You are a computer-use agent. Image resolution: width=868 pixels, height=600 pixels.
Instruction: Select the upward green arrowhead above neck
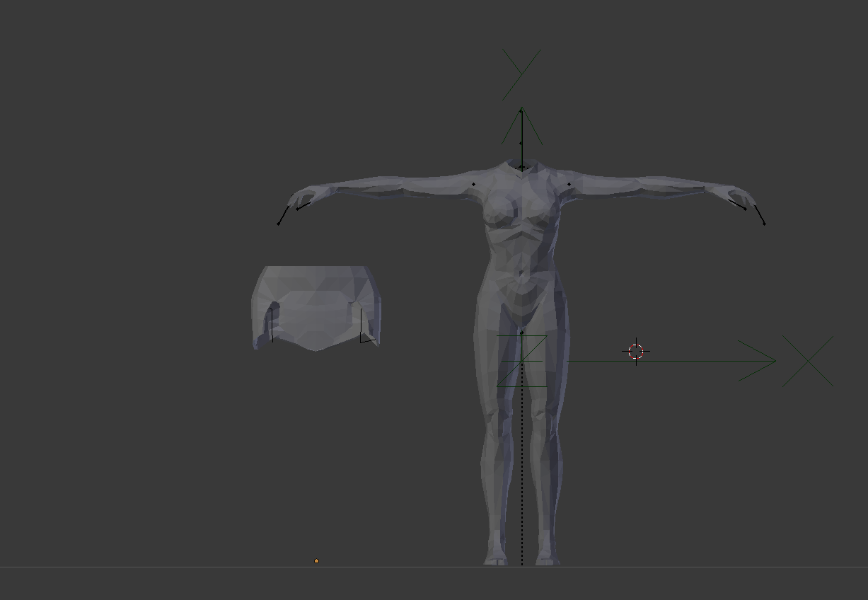click(x=522, y=126)
